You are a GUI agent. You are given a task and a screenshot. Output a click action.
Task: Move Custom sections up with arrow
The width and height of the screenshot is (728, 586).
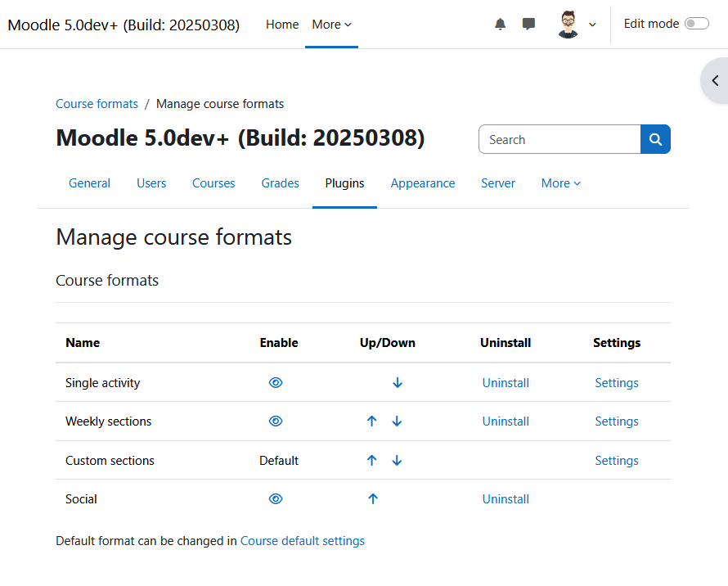click(371, 460)
